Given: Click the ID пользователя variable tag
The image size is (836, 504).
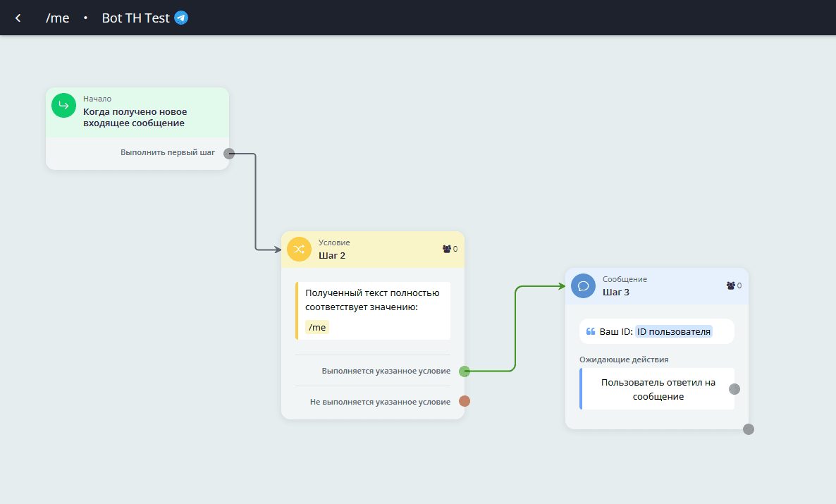Looking at the screenshot, I should coord(674,331).
